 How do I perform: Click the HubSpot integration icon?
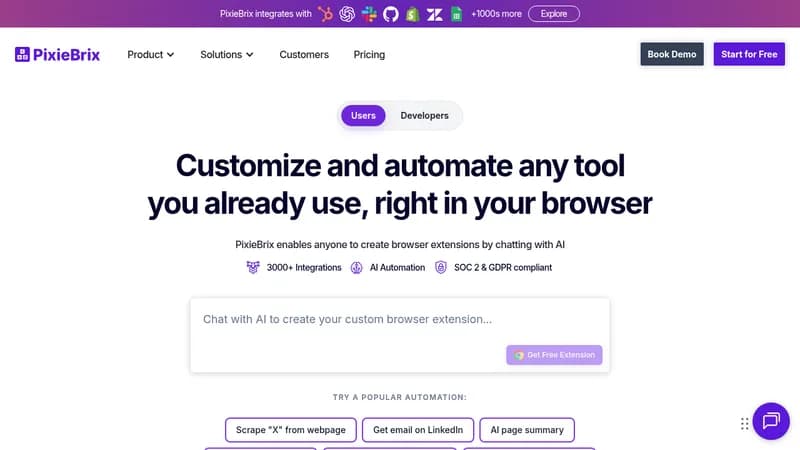(x=326, y=14)
